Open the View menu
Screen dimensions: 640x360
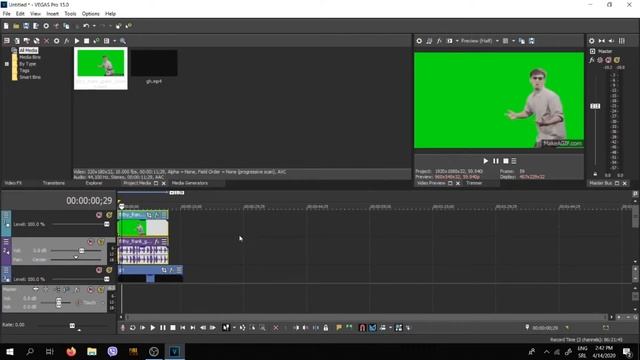coord(35,13)
